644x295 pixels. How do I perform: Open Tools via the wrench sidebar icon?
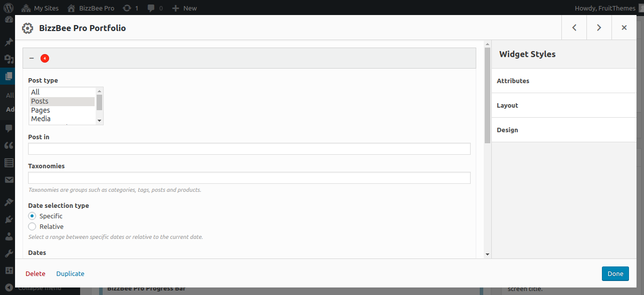coord(9,253)
